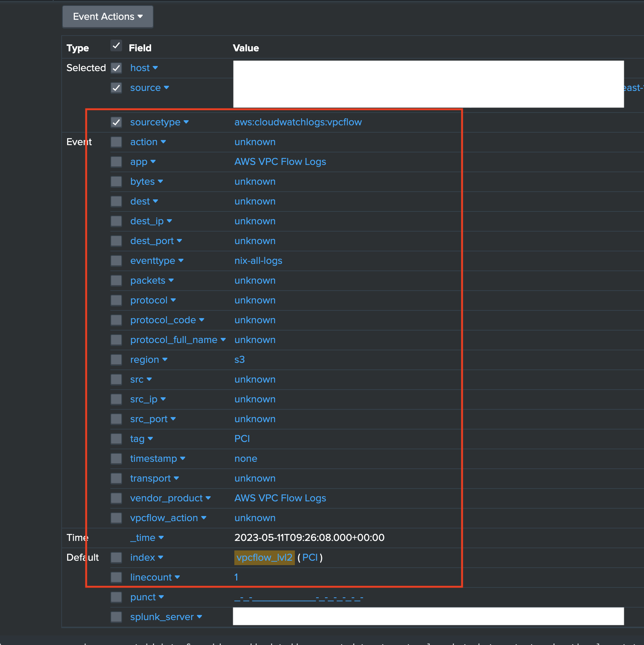Image resolution: width=644 pixels, height=645 pixels.
Task: Uncheck the sourcetype field checkbox
Action: (x=116, y=122)
